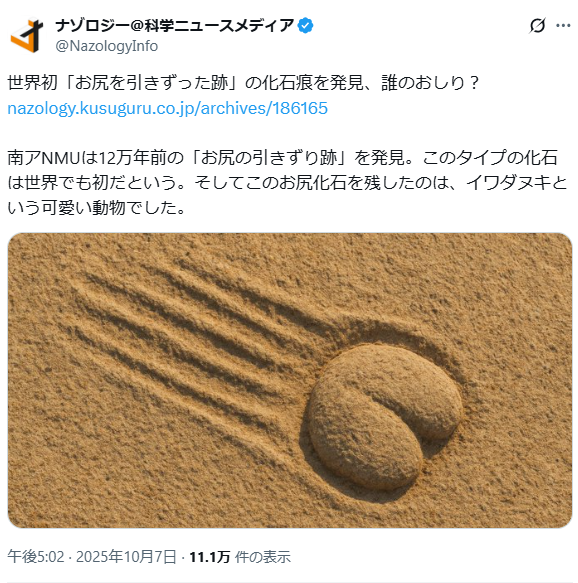Click the 誰のおしり？ text in headline

point(430,83)
